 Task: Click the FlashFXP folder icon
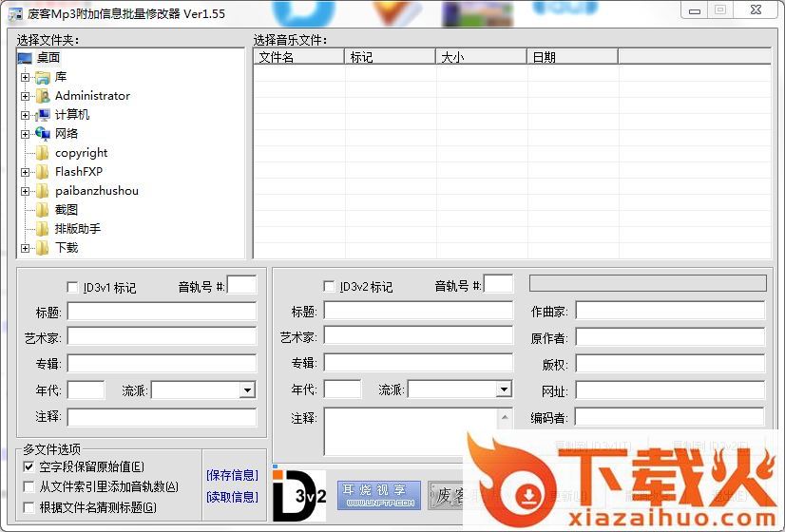(x=42, y=172)
